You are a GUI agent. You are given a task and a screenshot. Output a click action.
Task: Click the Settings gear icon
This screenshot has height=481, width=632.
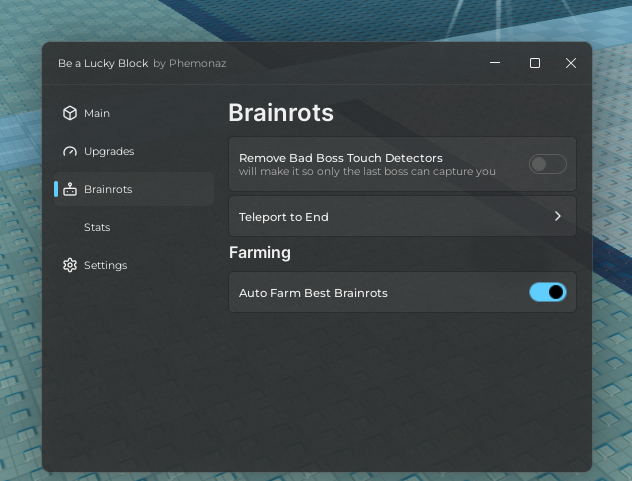click(70, 265)
